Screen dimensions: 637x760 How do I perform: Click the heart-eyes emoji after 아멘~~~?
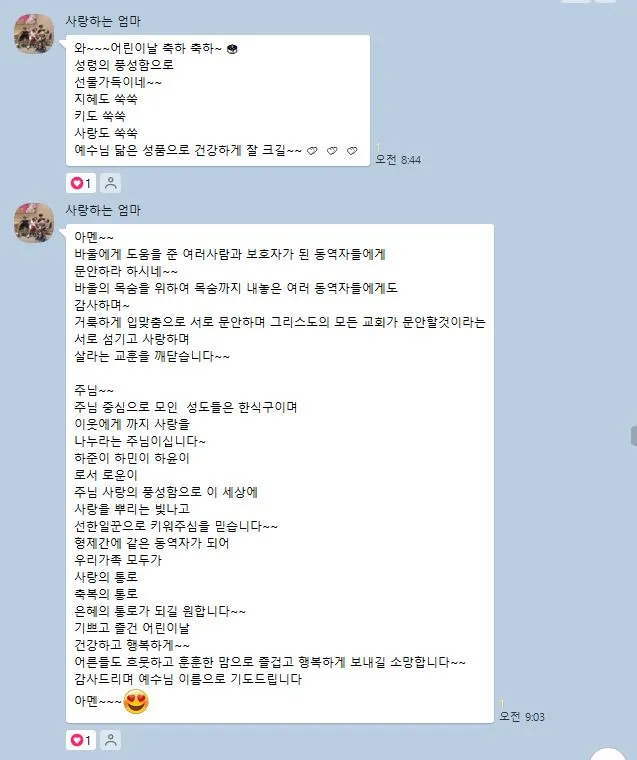tap(136, 701)
